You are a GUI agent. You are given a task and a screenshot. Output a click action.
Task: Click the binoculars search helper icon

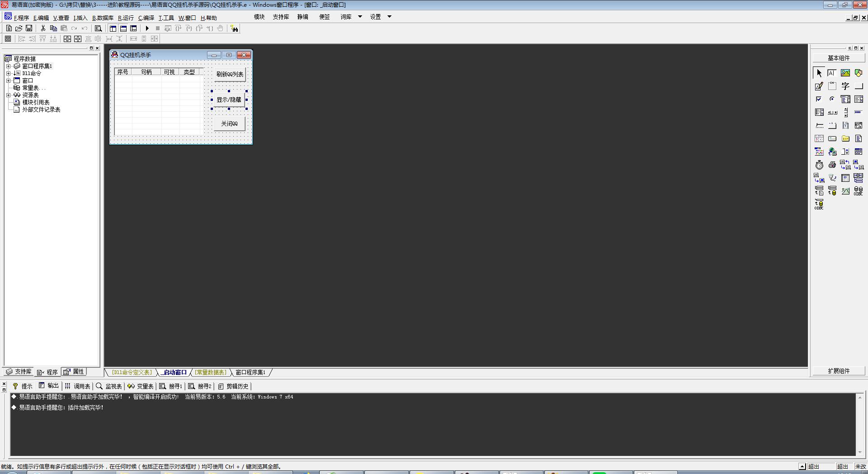click(x=234, y=28)
